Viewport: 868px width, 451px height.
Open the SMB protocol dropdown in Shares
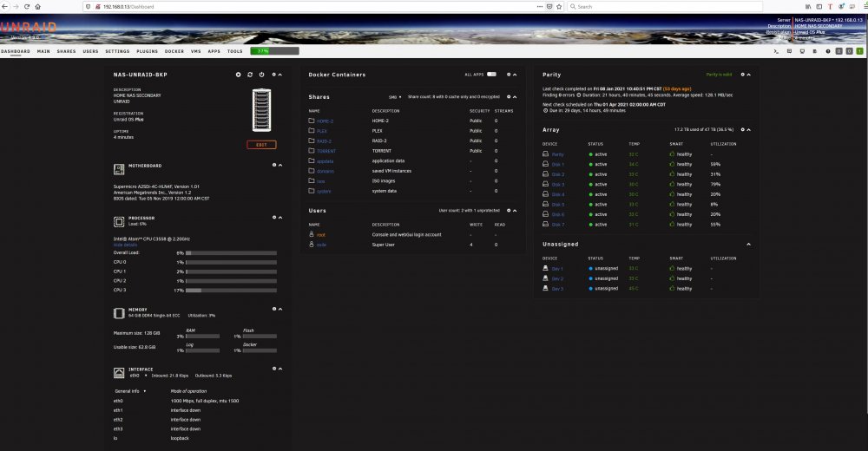(395, 97)
